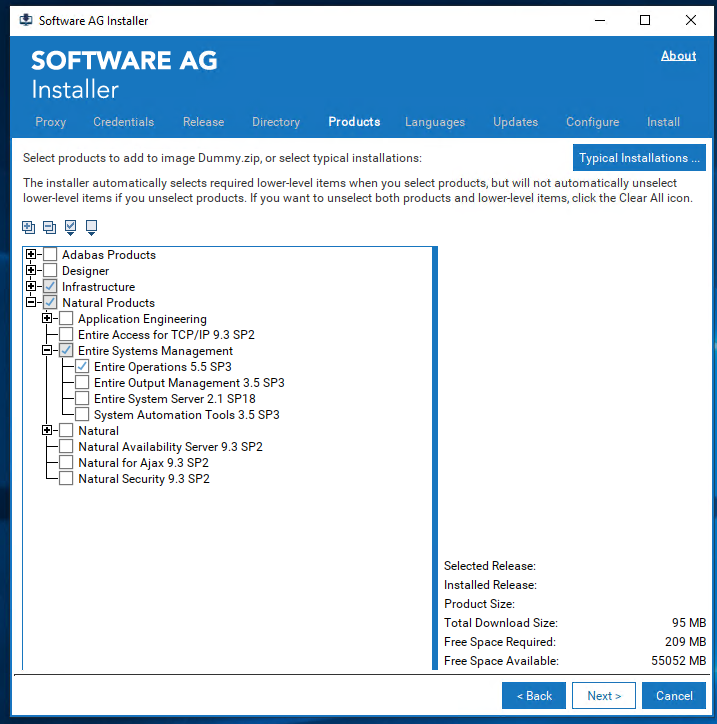Expand the Application Engineering node
717x724 pixels.
[x=47, y=319]
